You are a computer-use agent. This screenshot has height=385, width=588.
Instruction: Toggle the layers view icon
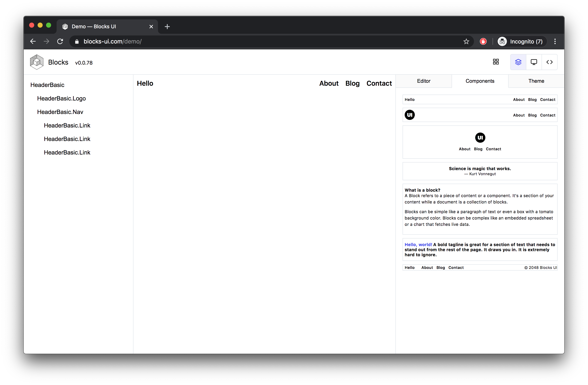coord(518,62)
